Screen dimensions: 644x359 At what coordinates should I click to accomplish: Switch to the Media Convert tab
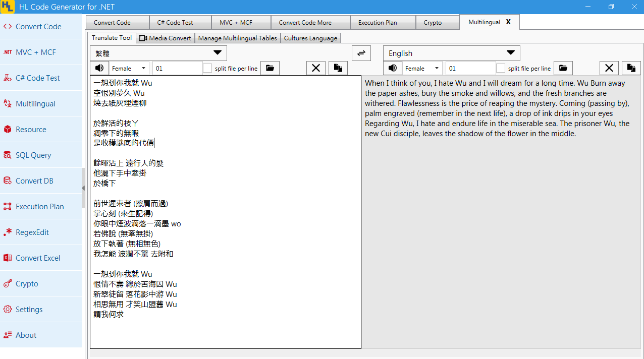click(x=165, y=38)
